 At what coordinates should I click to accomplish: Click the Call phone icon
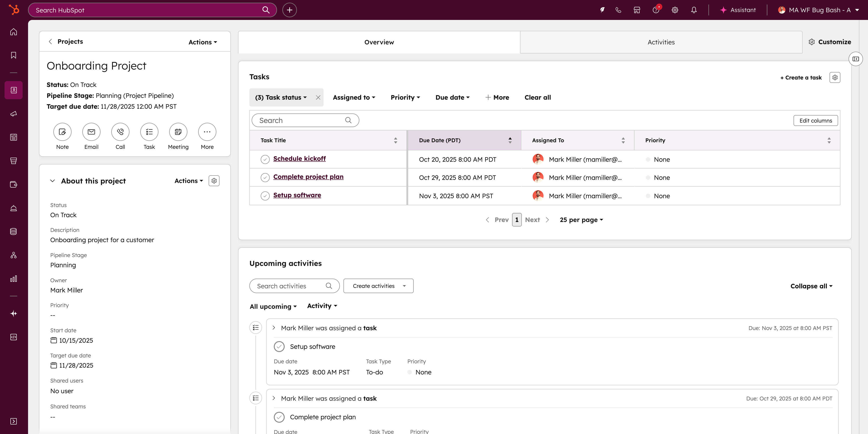120,132
